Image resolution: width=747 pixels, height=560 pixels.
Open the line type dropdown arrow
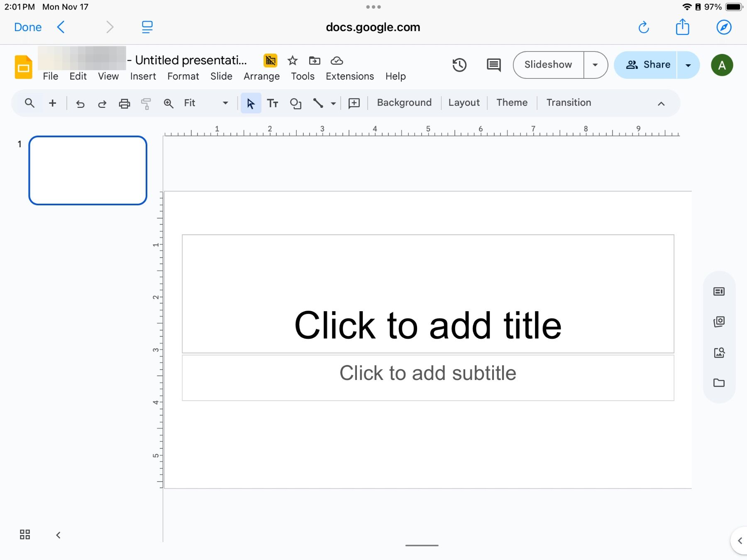click(333, 103)
